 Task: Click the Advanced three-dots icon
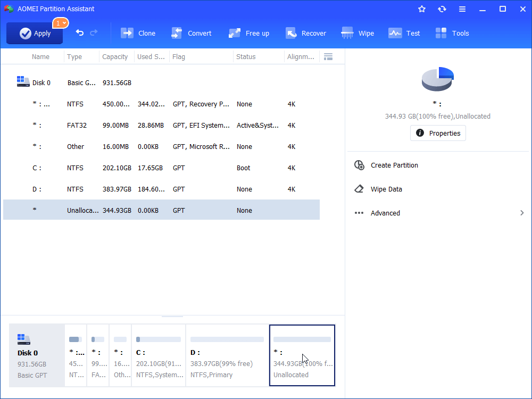point(359,213)
